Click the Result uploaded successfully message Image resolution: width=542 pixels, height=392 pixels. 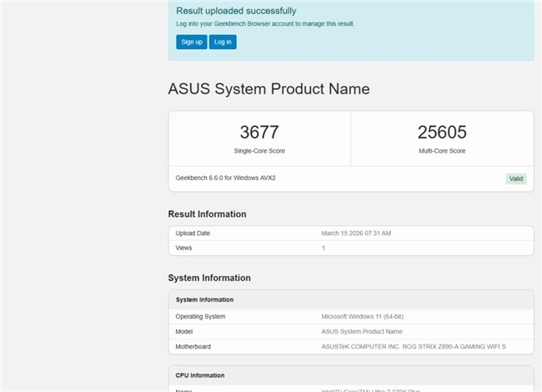coord(236,11)
